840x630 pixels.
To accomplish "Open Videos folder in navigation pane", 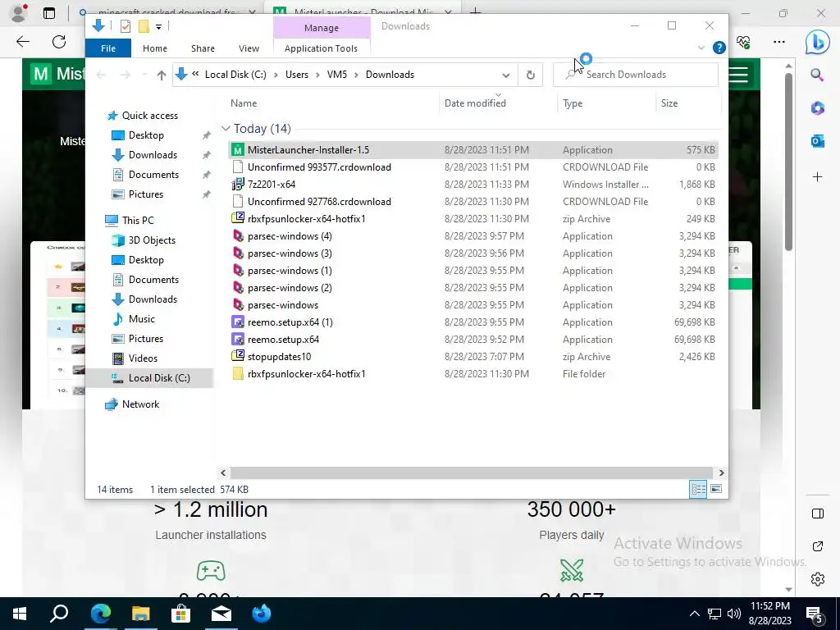I will click(x=143, y=358).
